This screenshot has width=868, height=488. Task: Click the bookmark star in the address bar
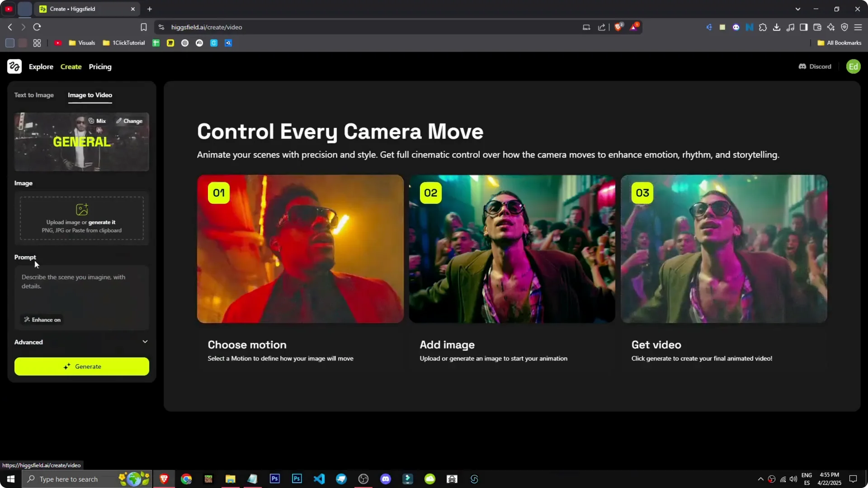143,27
